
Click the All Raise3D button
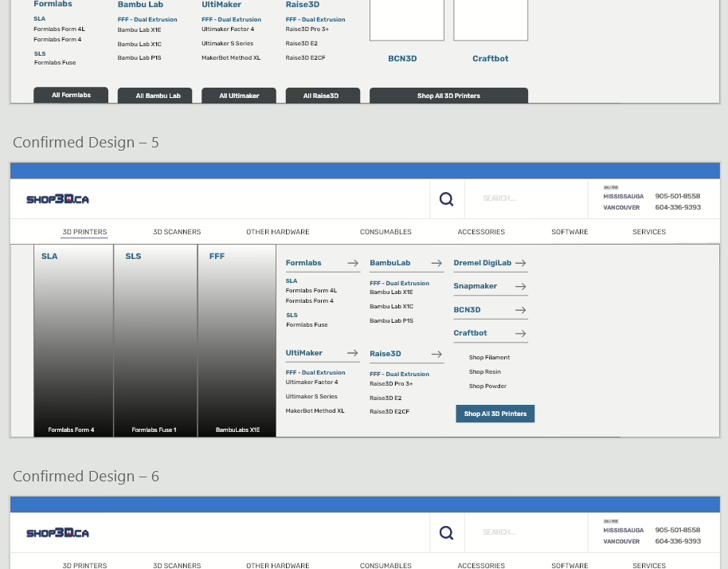[323, 96]
